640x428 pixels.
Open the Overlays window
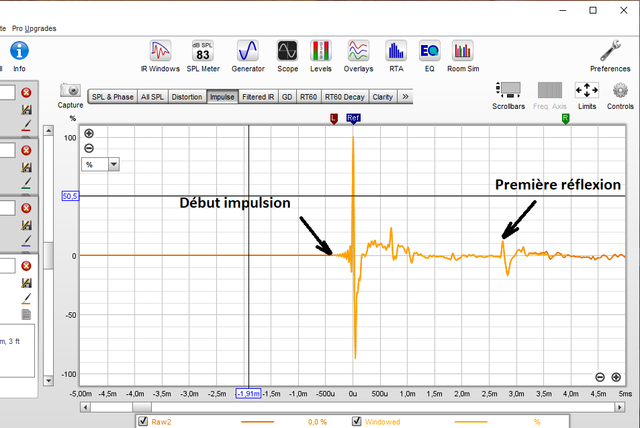[x=358, y=56]
